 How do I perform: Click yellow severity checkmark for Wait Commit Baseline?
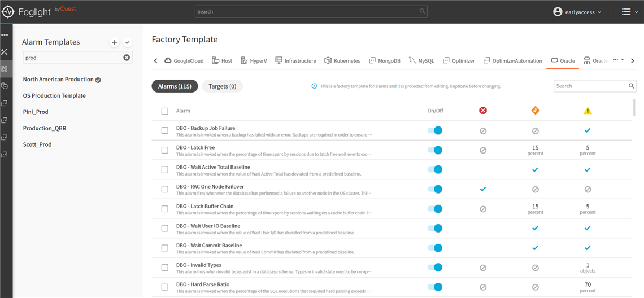pyautogui.click(x=588, y=248)
